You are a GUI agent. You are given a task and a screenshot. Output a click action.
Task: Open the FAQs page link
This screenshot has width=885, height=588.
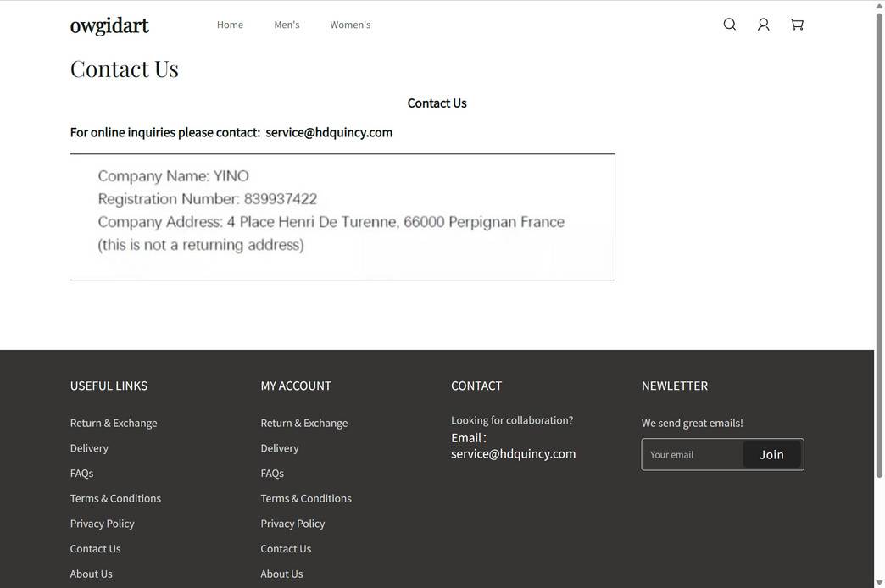point(81,474)
